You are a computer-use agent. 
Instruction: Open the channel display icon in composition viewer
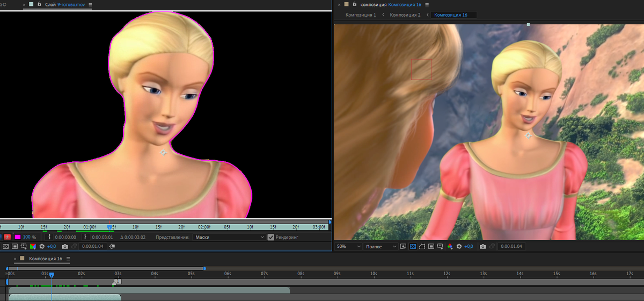[x=450, y=246]
